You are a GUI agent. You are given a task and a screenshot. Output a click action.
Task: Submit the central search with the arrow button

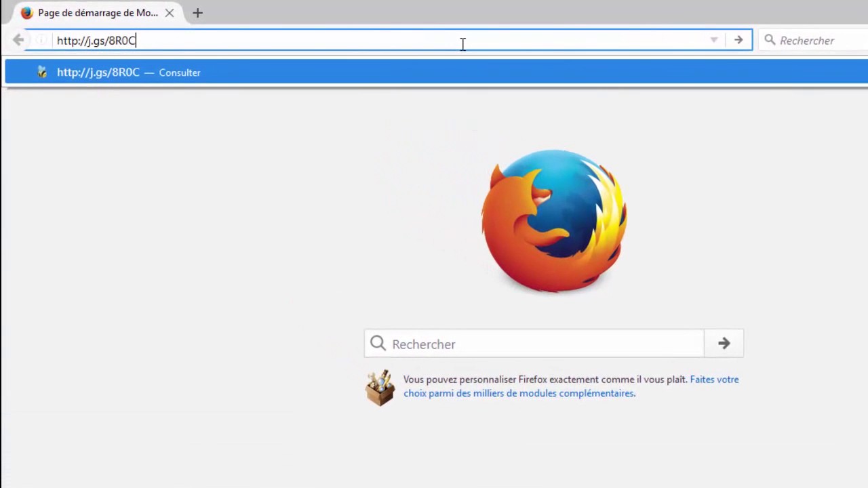724,344
